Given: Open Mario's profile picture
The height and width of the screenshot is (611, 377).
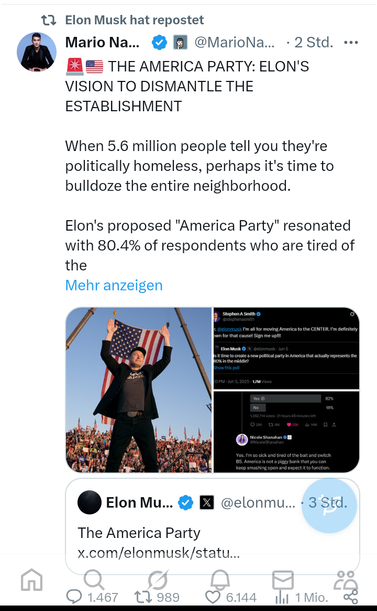Looking at the screenshot, I should 37,52.
